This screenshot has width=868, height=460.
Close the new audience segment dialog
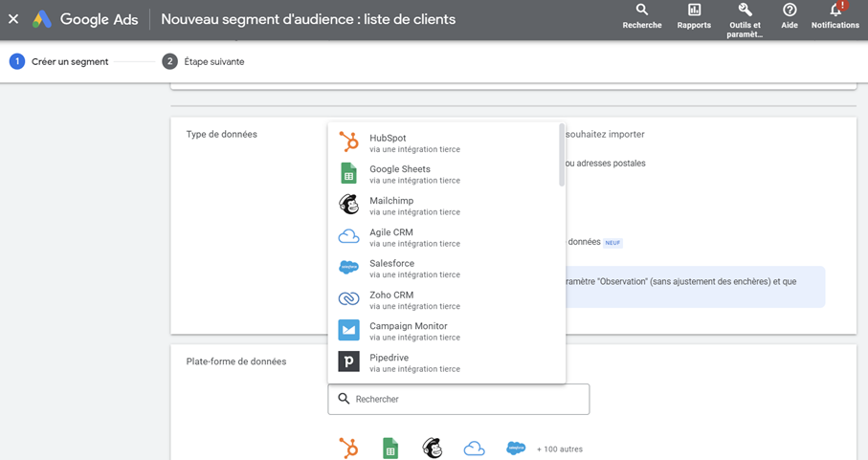pos(13,19)
